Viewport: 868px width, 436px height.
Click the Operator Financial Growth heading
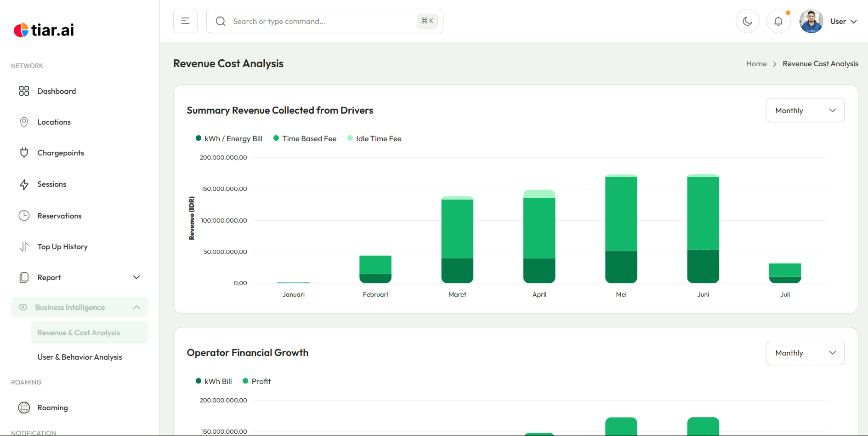coord(248,353)
